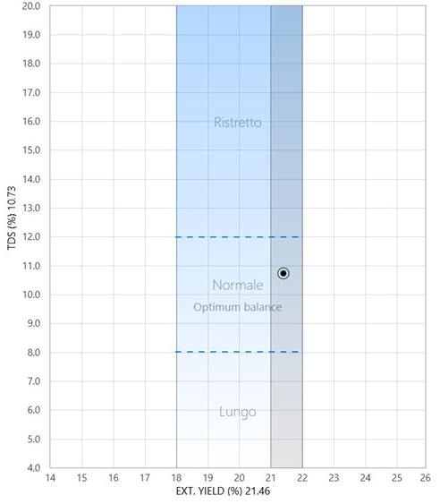Click the x-axis tick label 14
The height and width of the screenshot is (504, 440).
(x=50, y=478)
